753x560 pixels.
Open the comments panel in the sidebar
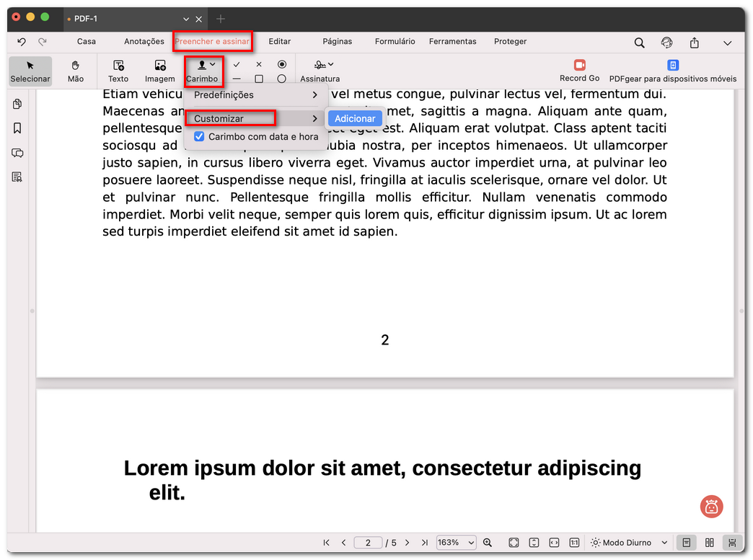point(17,153)
